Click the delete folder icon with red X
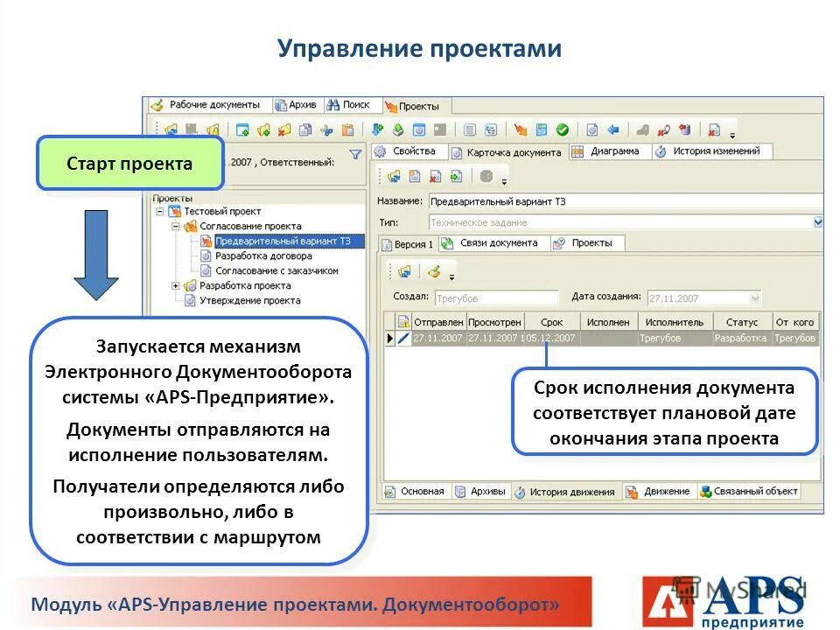This screenshot has height=630, width=840. click(x=284, y=129)
